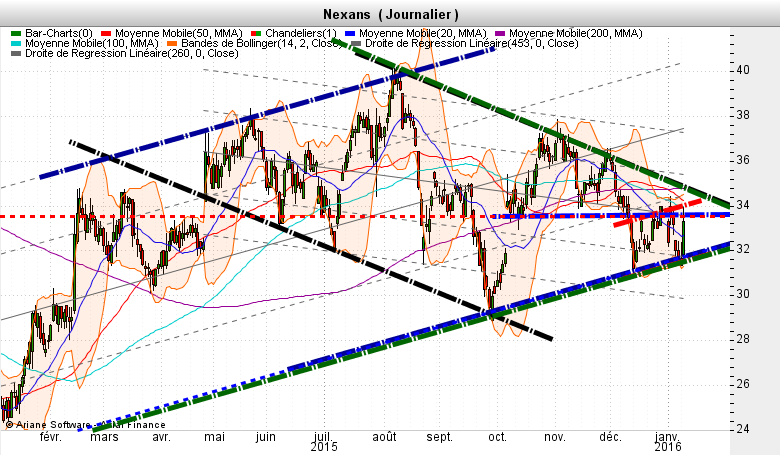Click the avr. month label
This screenshot has width=780, height=455.
click(x=161, y=437)
